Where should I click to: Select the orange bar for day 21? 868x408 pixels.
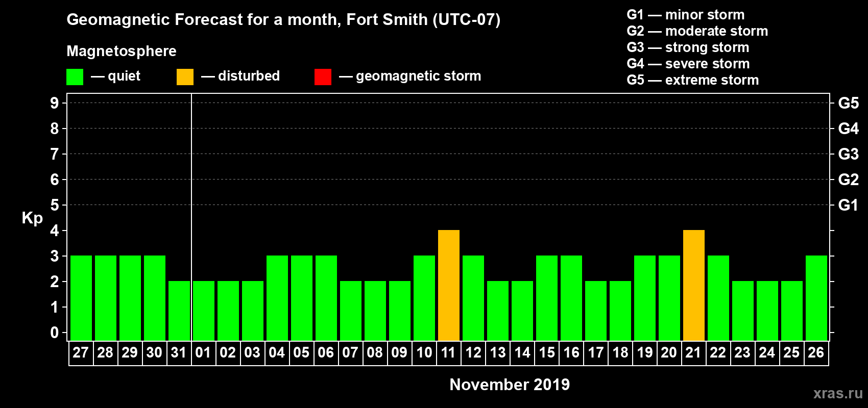pos(694,285)
